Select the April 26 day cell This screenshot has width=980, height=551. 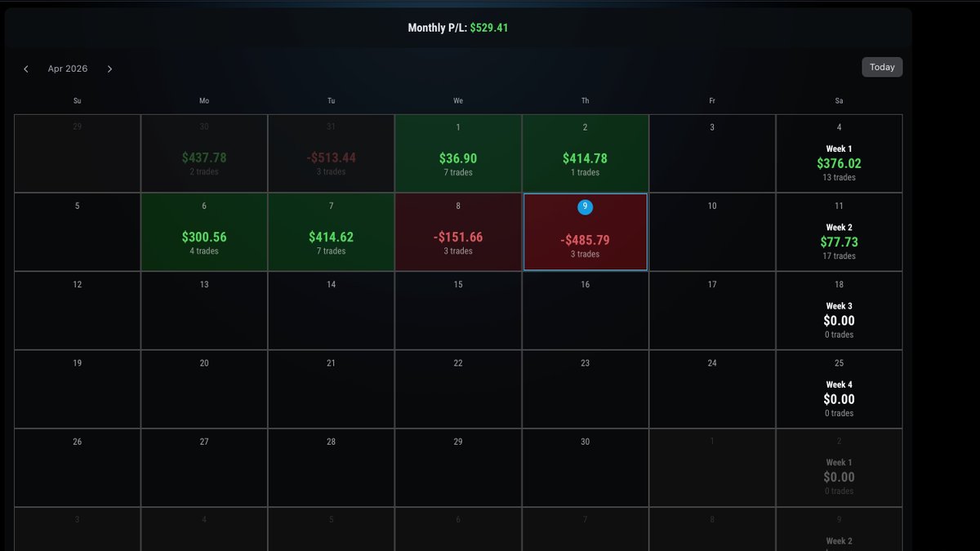point(77,468)
